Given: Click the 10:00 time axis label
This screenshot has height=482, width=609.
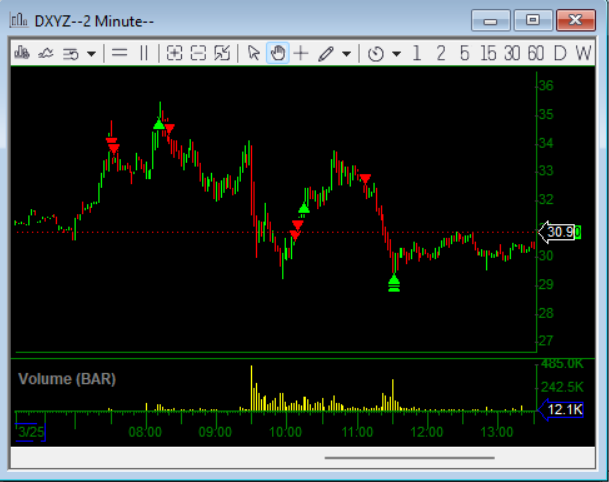Looking at the screenshot, I should 285,432.
